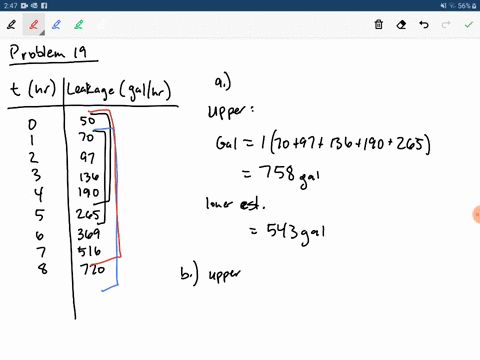Tap the 'lower est.' handwritten label
Viewport: 480px width, 360px height.
235,203
